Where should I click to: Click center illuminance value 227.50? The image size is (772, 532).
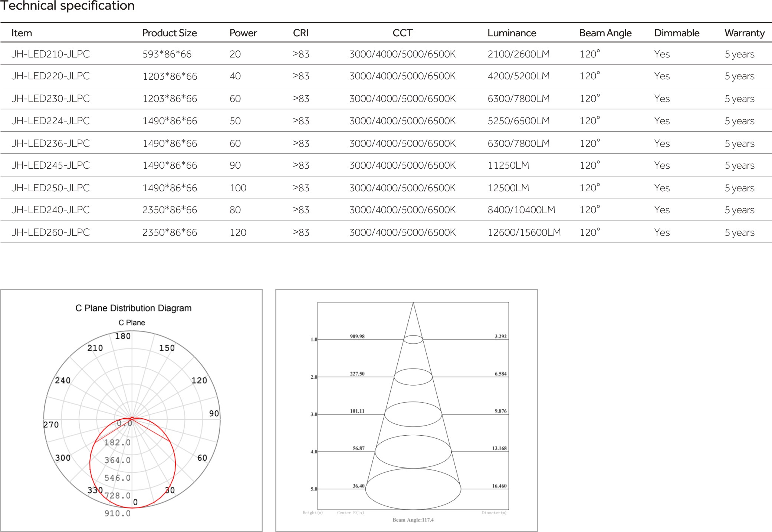tap(357, 374)
